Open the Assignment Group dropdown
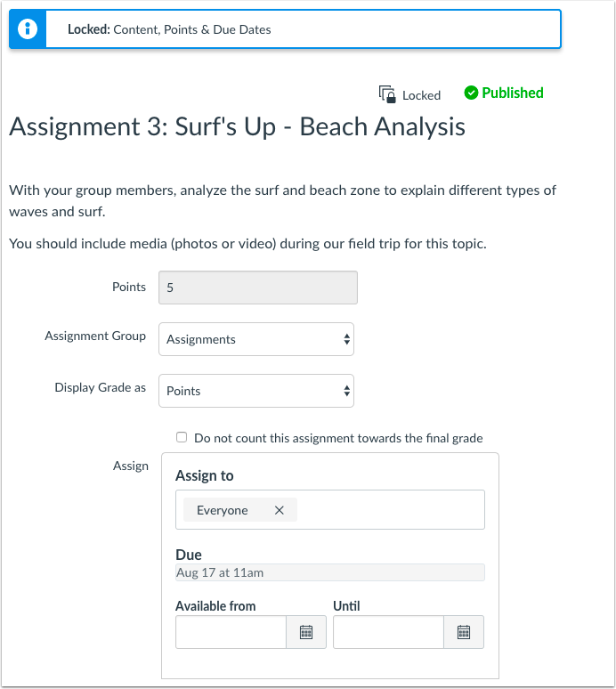 pos(256,339)
